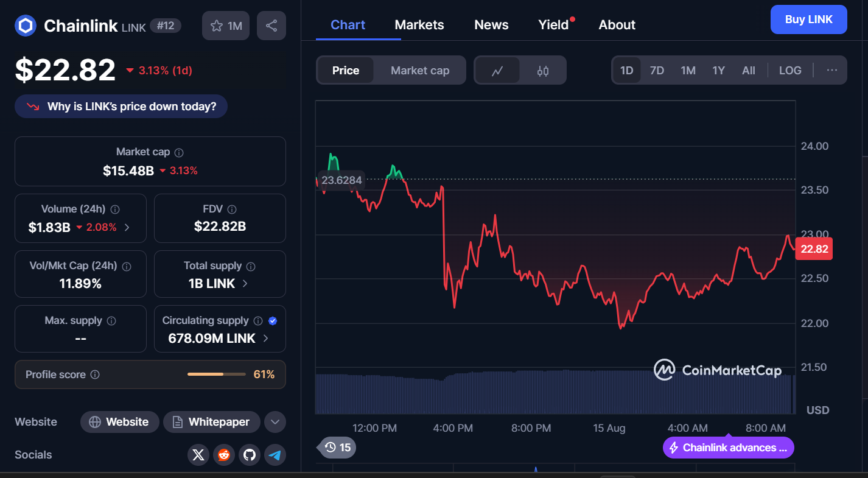Select 1Y time range

point(719,71)
